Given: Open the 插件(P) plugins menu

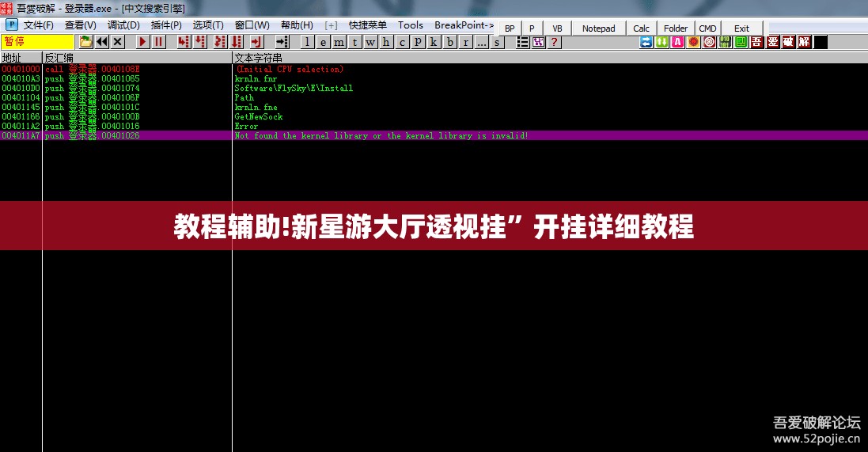Looking at the screenshot, I should pyautogui.click(x=166, y=25).
